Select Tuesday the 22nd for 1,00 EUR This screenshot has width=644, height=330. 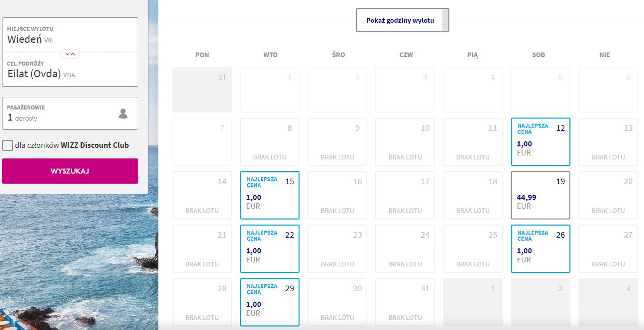coord(270,249)
